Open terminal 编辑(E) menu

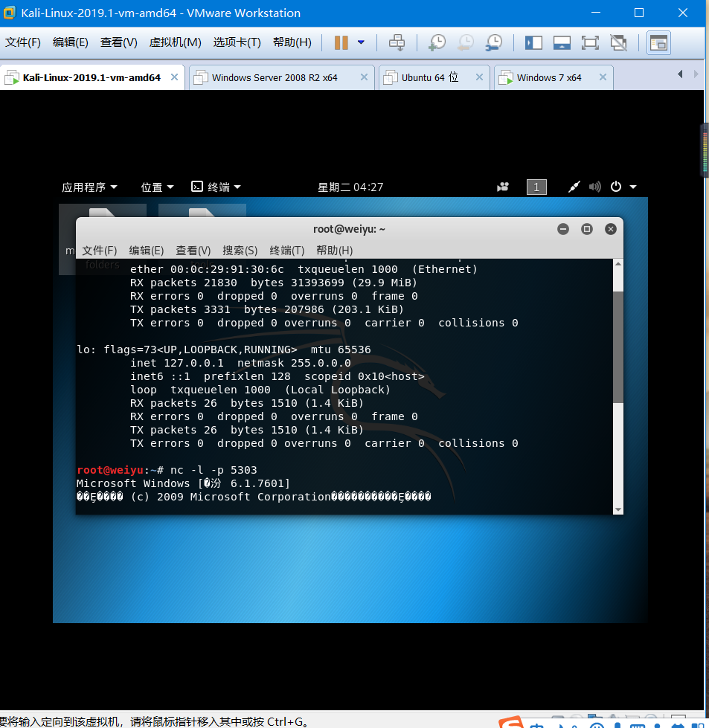pyautogui.click(x=147, y=251)
